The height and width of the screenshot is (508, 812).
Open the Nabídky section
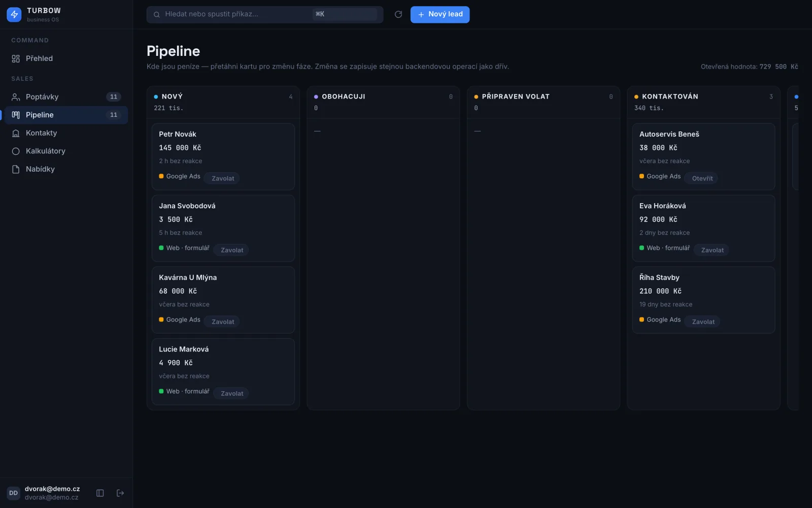[66, 169]
